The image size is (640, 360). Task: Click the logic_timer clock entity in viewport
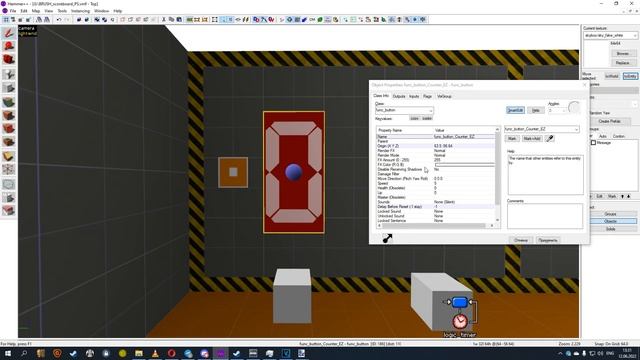460,321
